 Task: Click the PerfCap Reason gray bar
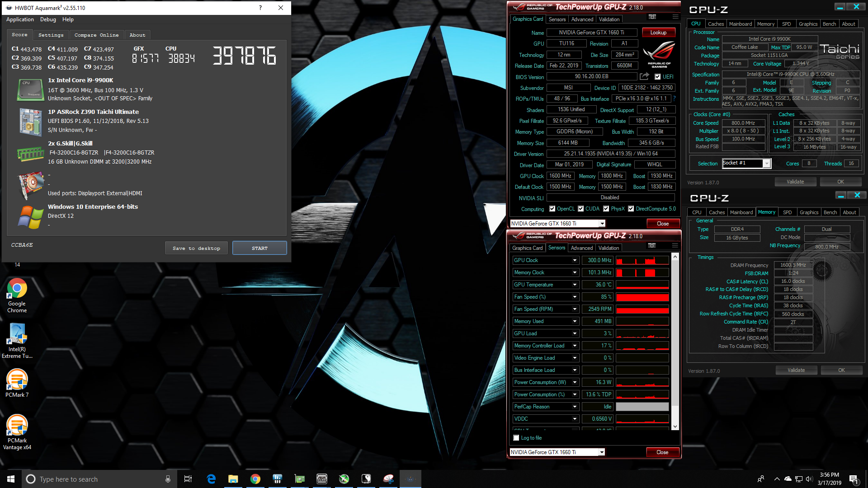[x=642, y=407]
